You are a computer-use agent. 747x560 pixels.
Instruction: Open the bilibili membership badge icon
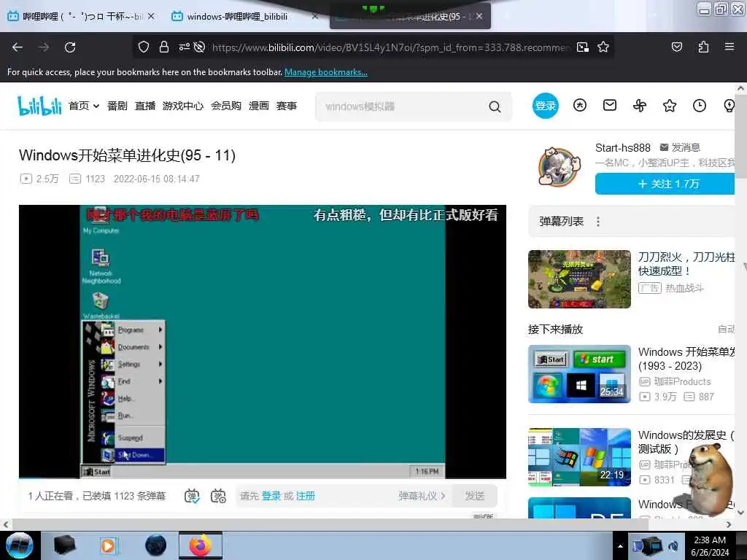click(580, 105)
